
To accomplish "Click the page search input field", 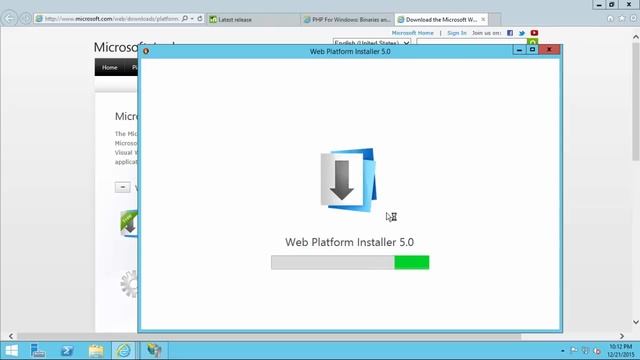I will coord(471,42).
